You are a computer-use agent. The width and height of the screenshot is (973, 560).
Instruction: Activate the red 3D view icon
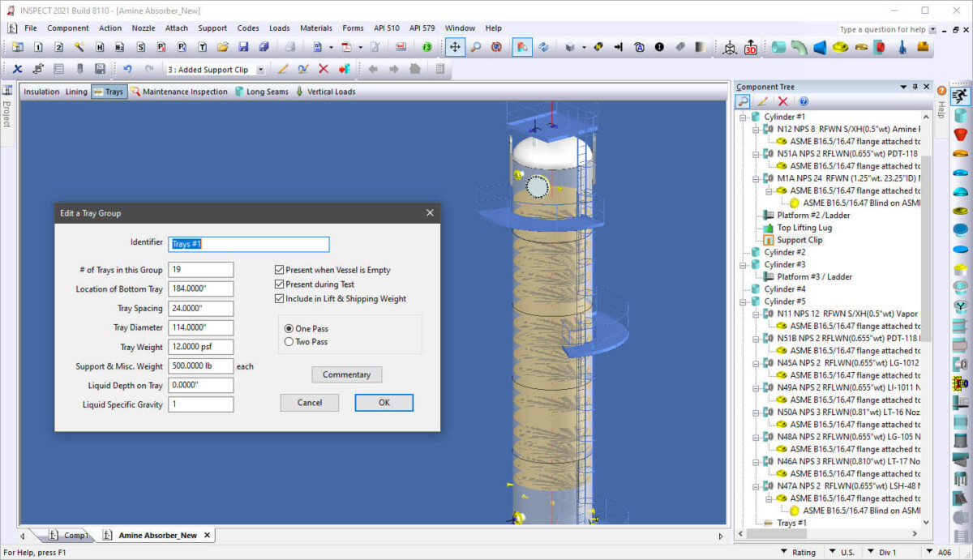coord(750,47)
